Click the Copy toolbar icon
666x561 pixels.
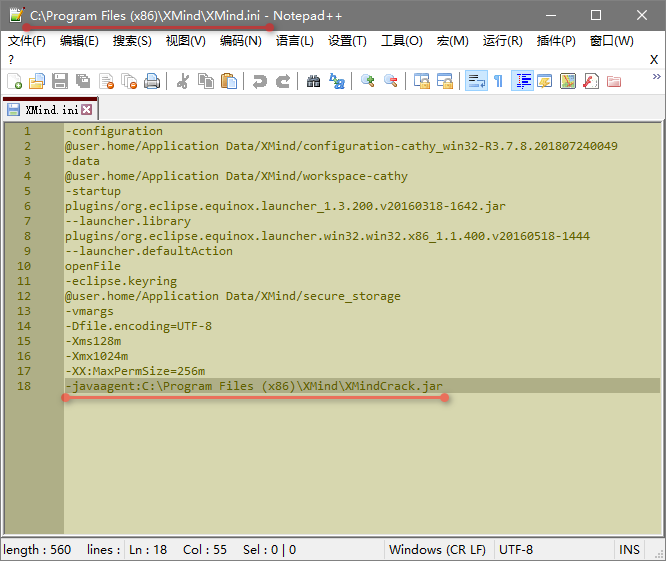(206, 81)
